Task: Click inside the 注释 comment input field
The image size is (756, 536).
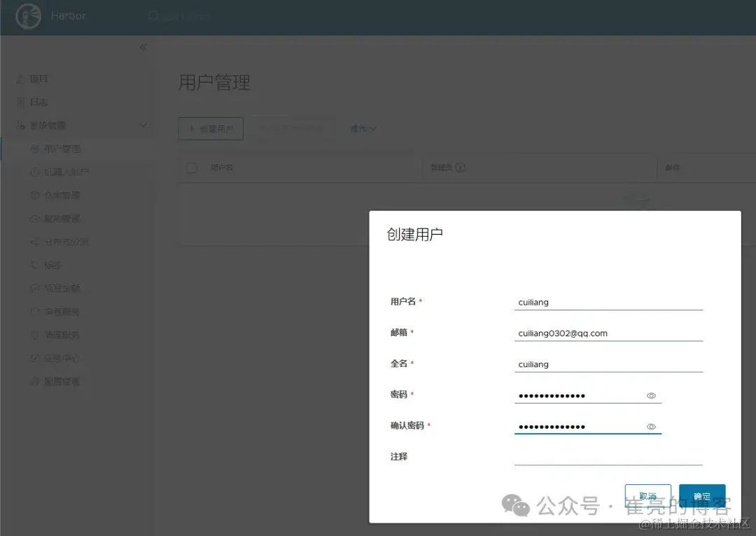Action: pyautogui.click(x=608, y=458)
